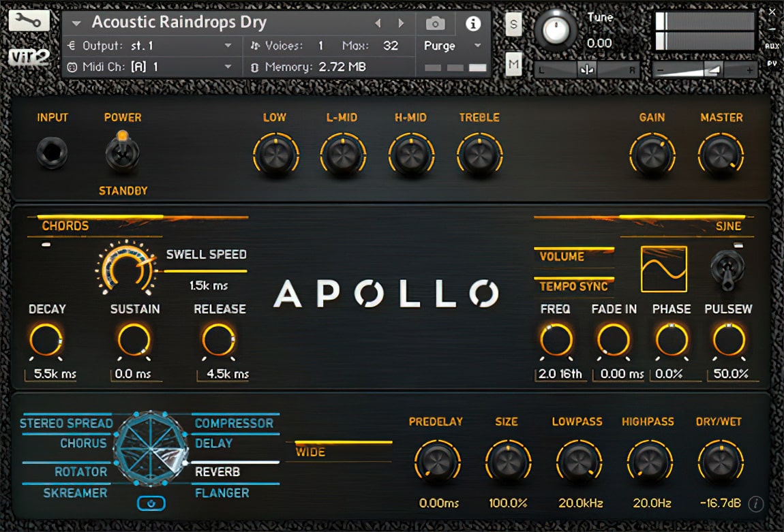Select the Chorus effect
The height and width of the screenshot is (532, 784).
(83, 443)
